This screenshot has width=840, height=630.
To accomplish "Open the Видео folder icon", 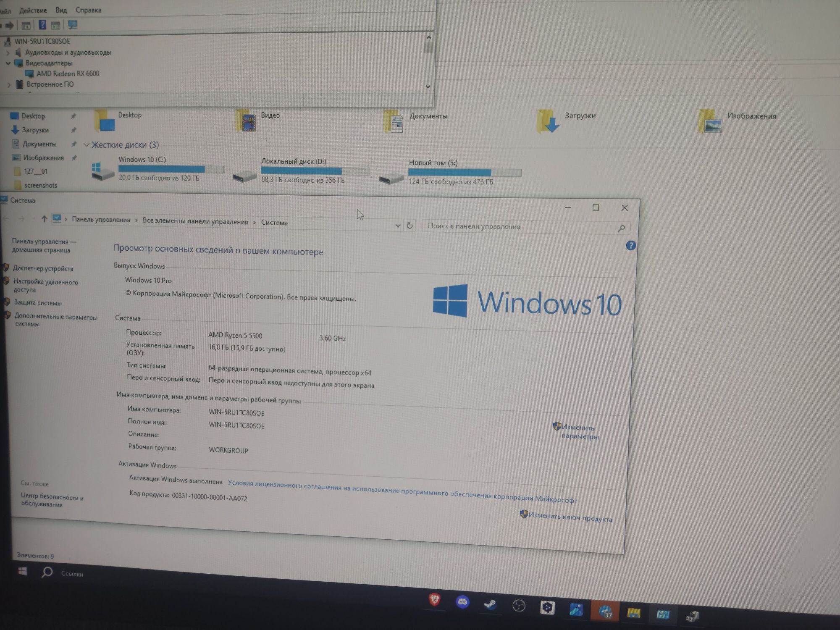I will pos(247,121).
